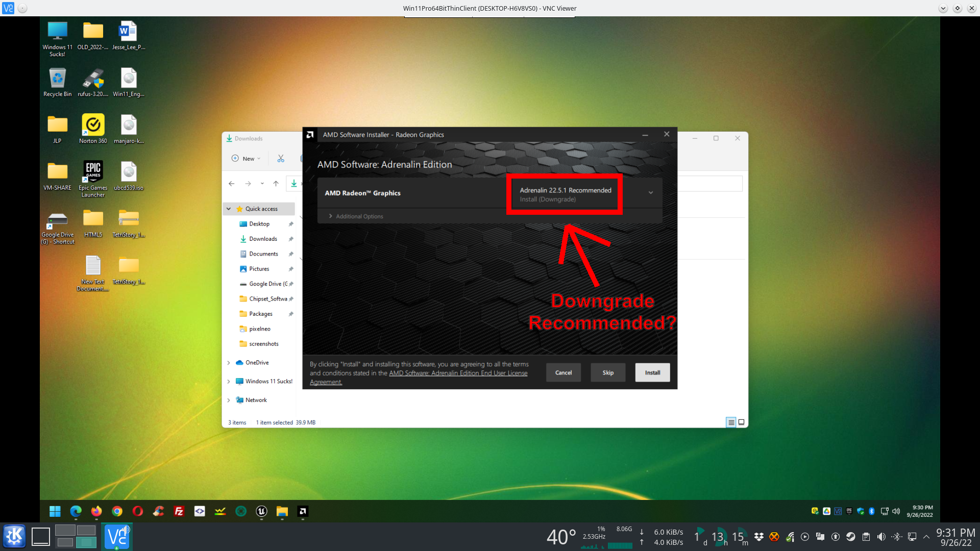Open Unreal Engine from the taskbar

261,511
